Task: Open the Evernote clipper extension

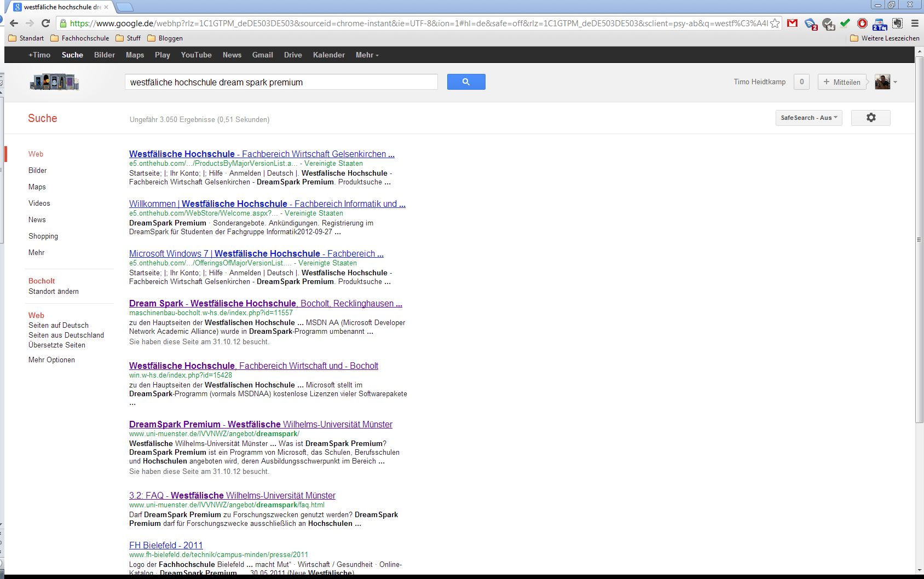Action: point(897,23)
